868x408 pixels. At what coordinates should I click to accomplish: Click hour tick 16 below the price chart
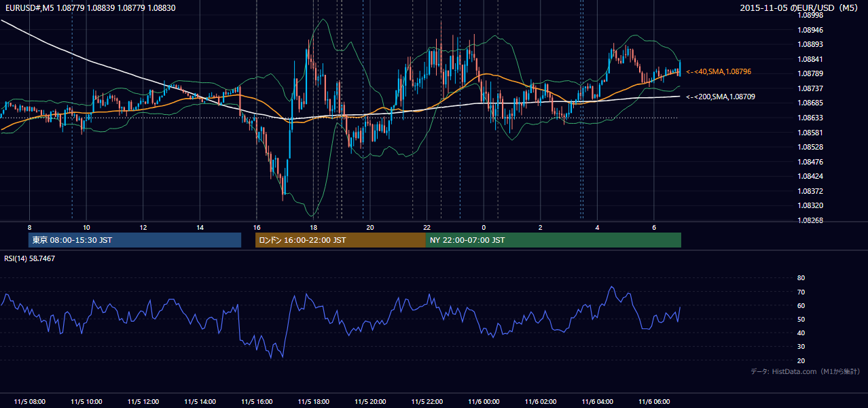257,227
